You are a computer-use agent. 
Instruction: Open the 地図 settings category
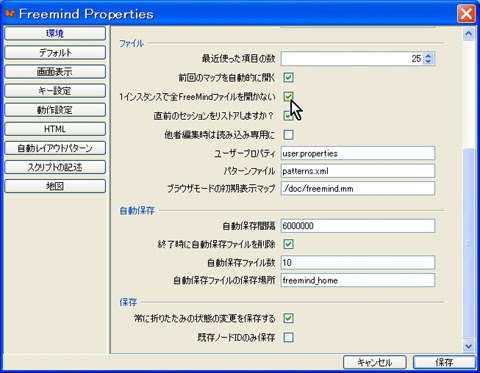pyautogui.click(x=55, y=186)
